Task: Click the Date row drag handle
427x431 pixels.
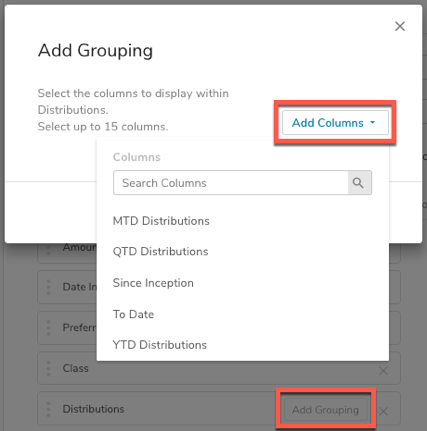Action: 48,287
